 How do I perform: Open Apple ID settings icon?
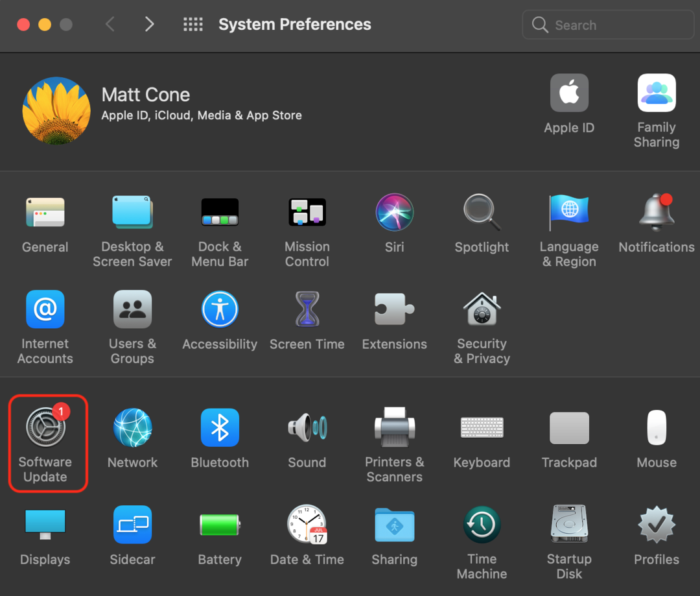(569, 93)
